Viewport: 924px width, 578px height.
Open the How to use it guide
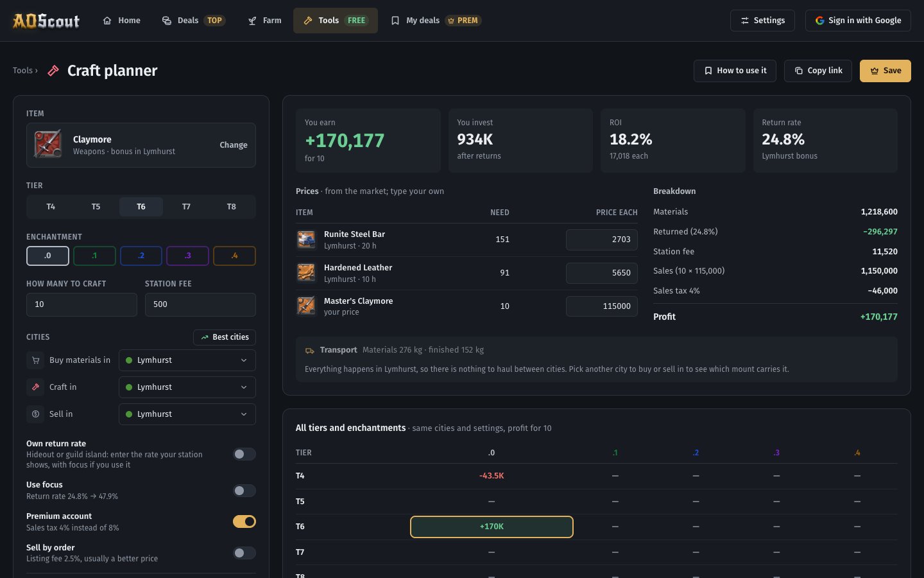(735, 71)
